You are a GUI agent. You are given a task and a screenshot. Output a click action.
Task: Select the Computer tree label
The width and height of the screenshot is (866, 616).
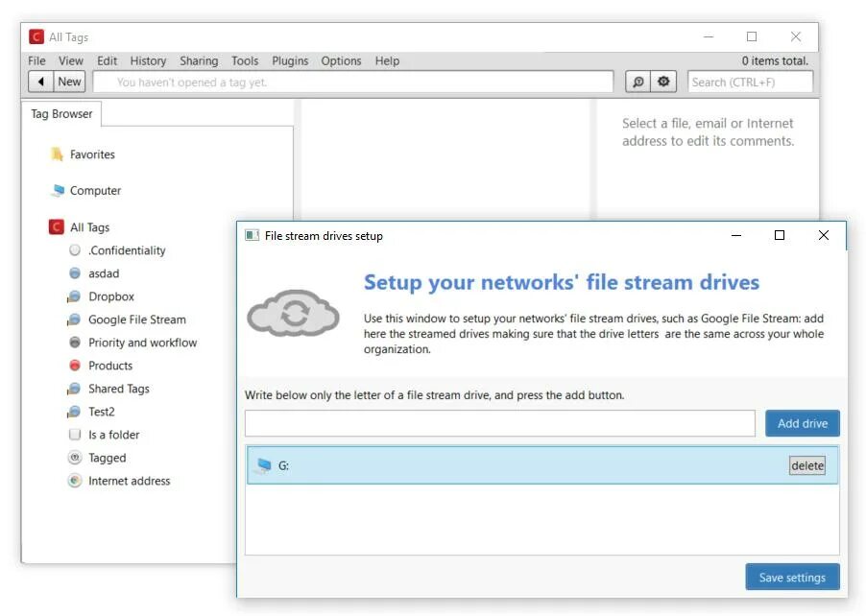pos(95,190)
